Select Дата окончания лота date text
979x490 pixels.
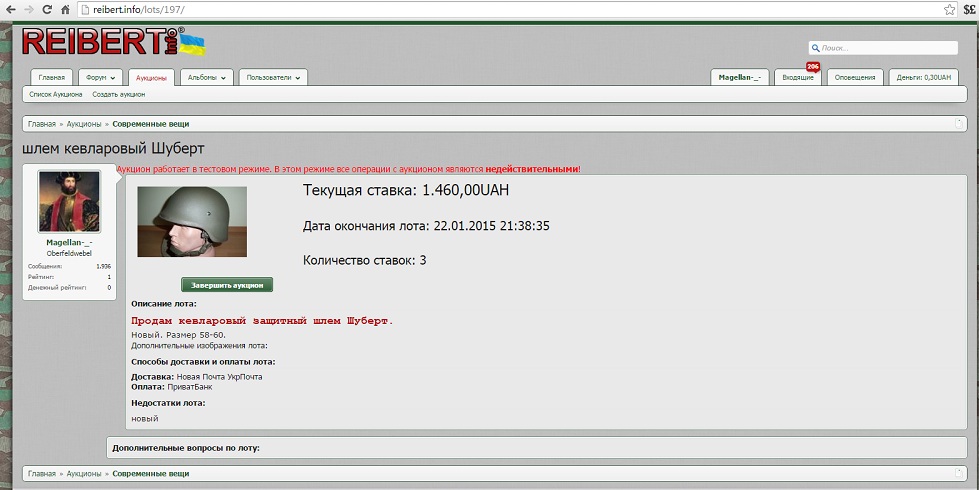click(426, 226)
